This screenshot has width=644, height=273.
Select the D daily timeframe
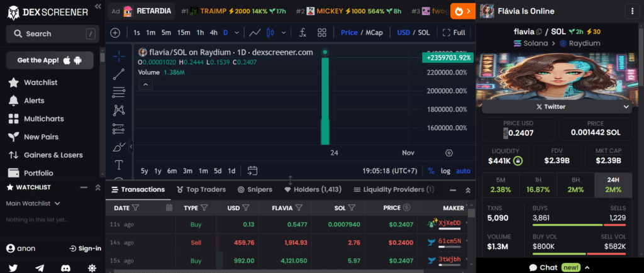(x=226, y=33)
